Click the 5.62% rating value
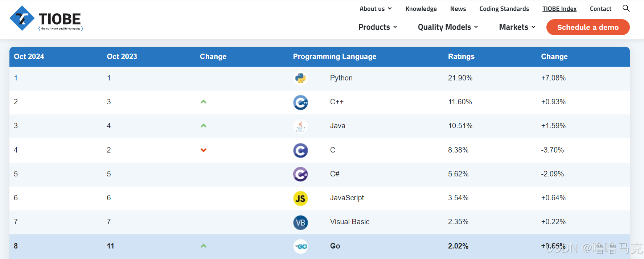The width and height of the screenshot is (644, 259). (x=458, y=174)
